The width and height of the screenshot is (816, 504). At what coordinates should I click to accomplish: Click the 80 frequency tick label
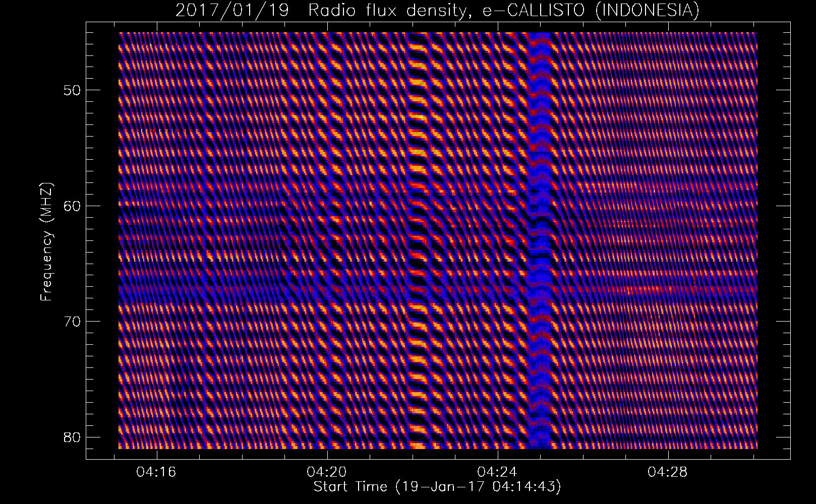(x=72, y=436)
